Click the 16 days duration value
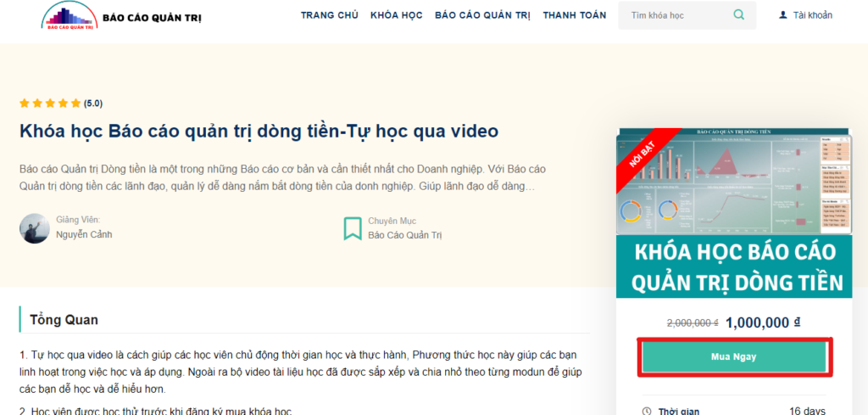The image size is (868, 415). (807, 412)
